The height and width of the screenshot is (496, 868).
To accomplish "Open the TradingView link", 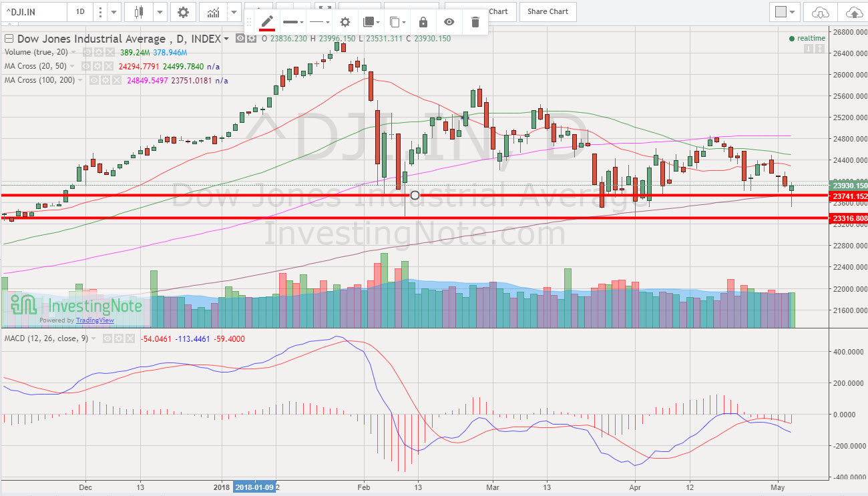I will click(94, 320).
